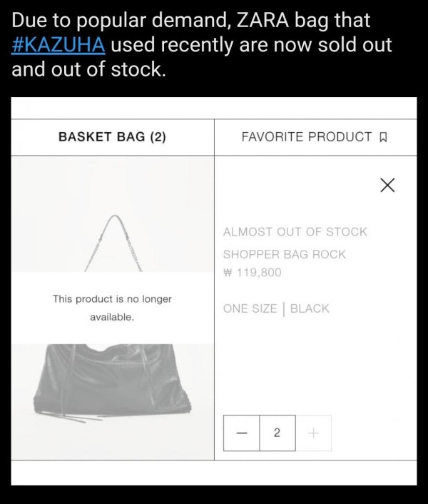Click the Almost Out of Stock label
This screenshot has width=428, height=504.
point(295,232)
